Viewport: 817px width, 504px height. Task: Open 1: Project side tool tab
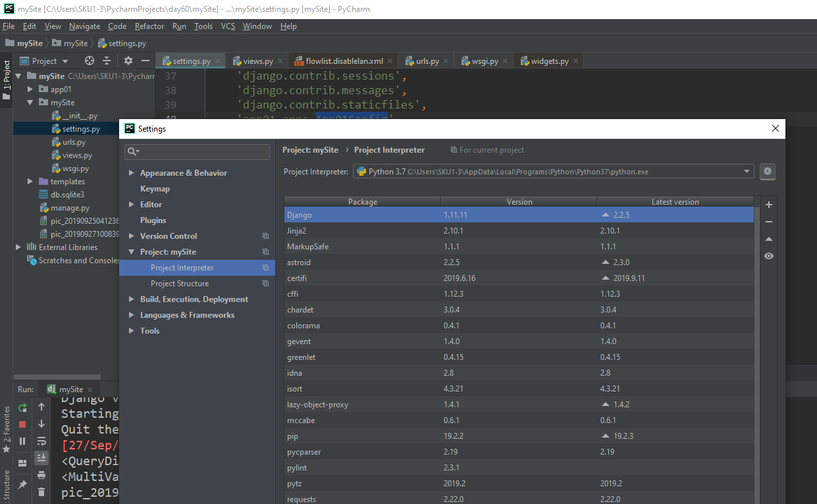[6, 79]
